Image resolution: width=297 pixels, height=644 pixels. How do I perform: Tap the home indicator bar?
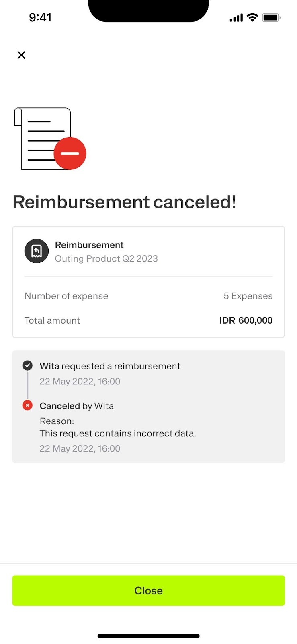tap(148, 636)
